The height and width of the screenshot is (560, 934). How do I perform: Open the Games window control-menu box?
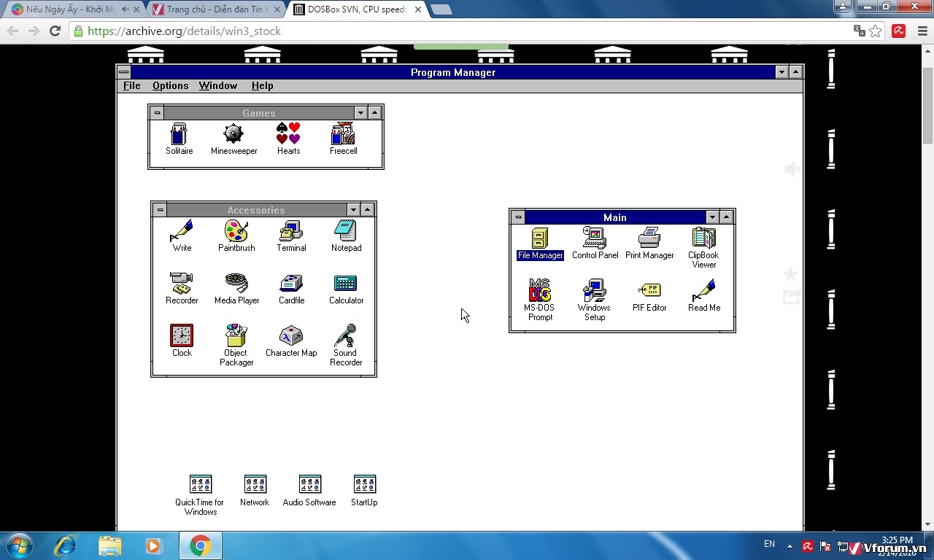pyautogui.click(x=157, y=112)
